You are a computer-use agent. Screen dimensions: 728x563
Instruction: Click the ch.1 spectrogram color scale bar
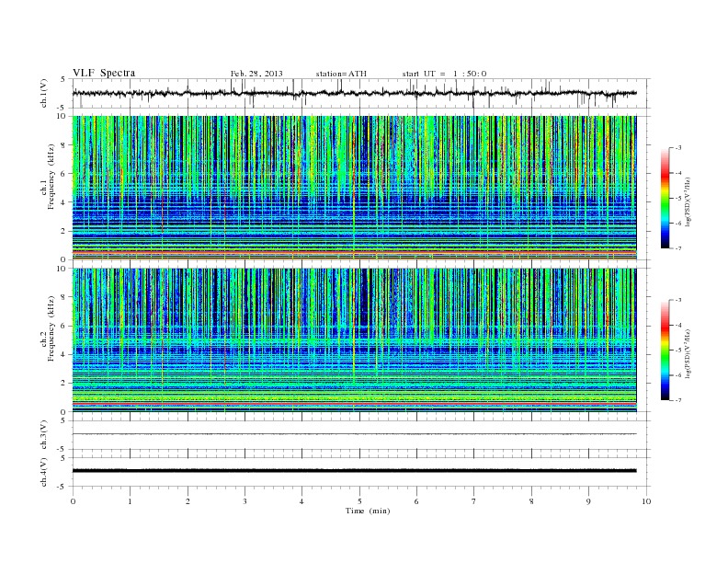pyautogui.click(x=665, y=198)
